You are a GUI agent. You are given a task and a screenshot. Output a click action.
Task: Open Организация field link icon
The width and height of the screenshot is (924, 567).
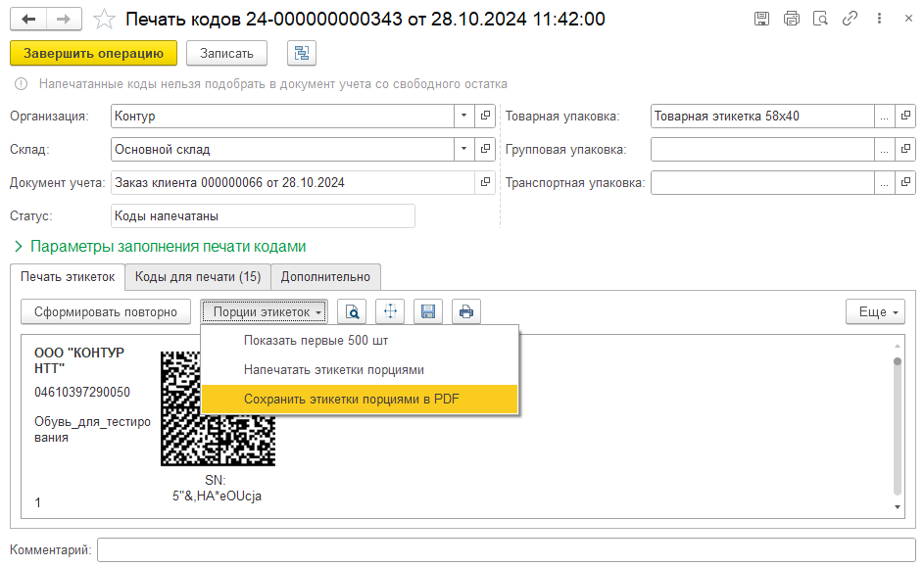(485, 116)
